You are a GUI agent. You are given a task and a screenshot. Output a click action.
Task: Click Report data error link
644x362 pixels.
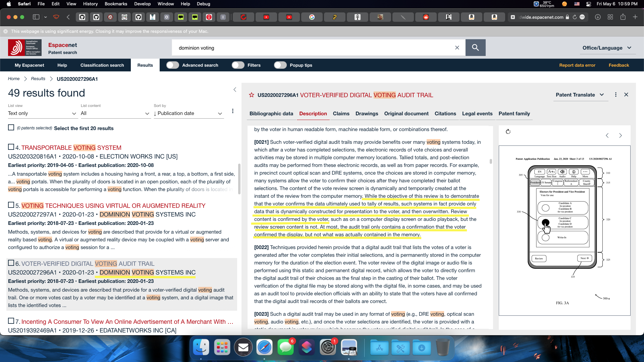tap(577, 65)
